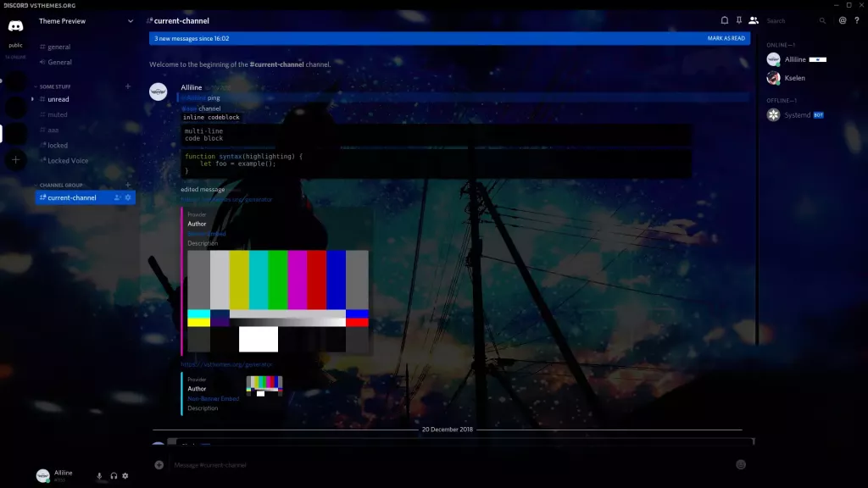Mute your microphone
This screenshot has width=868, height=488.
point(99,475)
